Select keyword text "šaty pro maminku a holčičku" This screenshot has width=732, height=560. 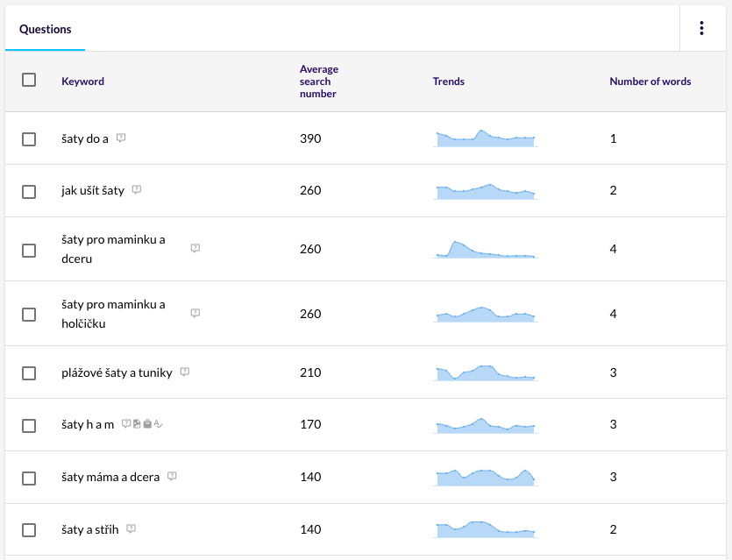[x=113, y=314]
